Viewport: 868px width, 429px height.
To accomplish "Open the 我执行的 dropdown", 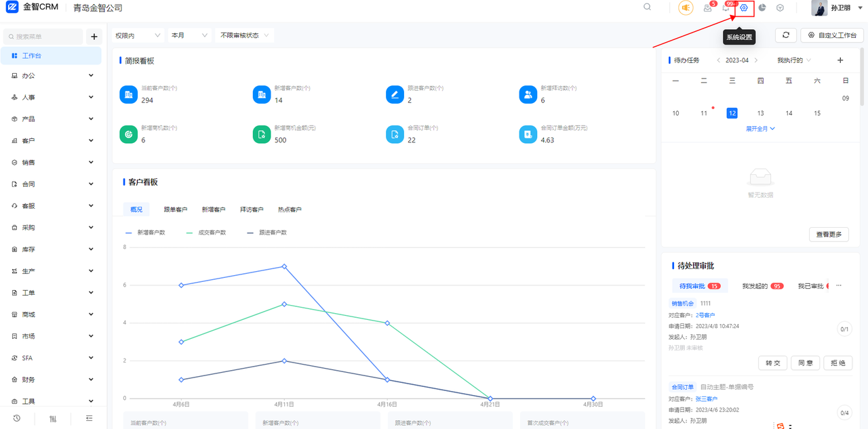I will click(x=794, y=60).
